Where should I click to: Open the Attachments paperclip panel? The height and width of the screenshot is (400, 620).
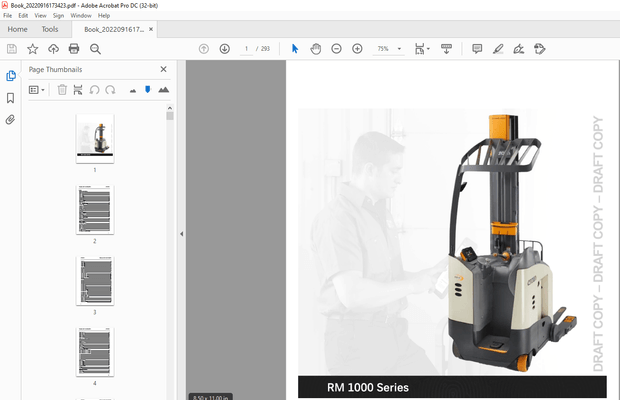(10, 119)
